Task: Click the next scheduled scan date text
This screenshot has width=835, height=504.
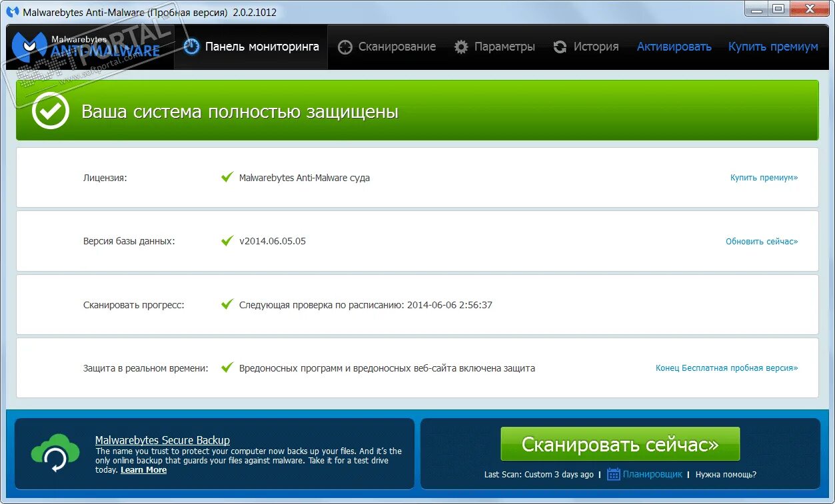Action: pyautogui.click(x=366, y=305)
